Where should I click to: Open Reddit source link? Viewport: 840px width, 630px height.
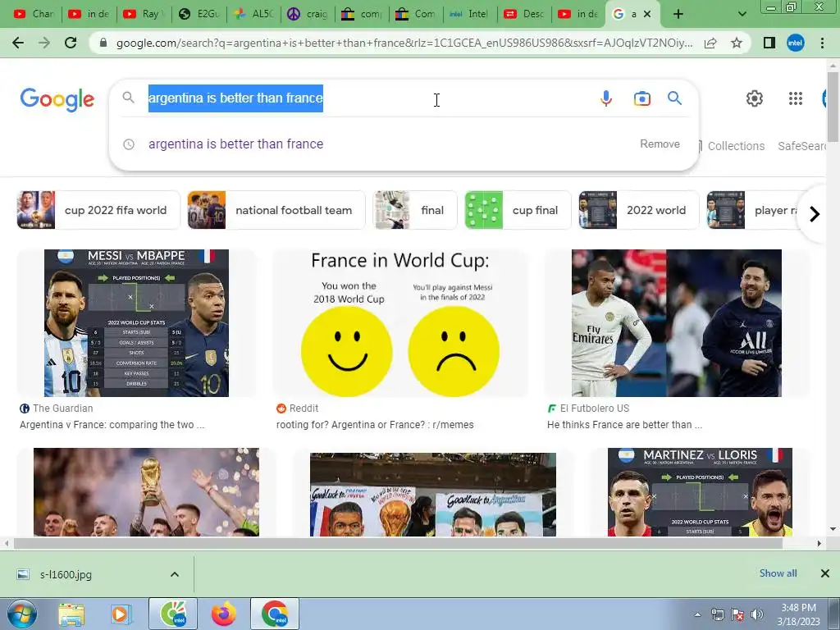click(x=297, y=409)
